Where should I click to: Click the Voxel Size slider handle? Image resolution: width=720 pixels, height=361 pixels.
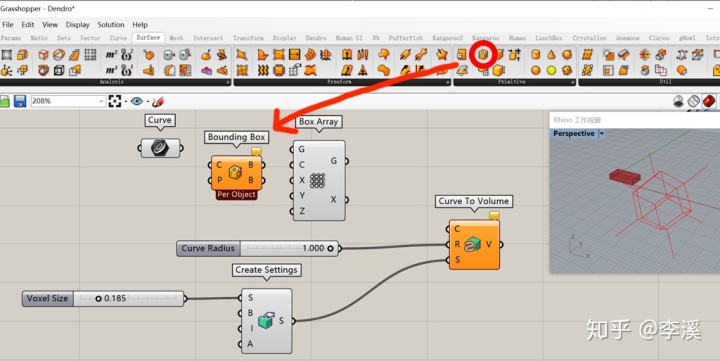pos(98,299)
